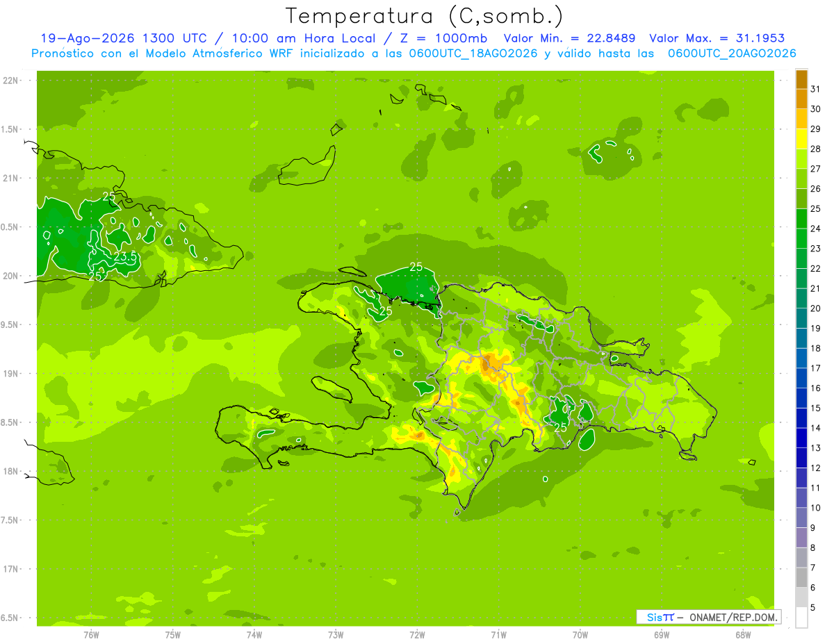The image size is (834, 644).
Task: Click the '15' value on the color scale
Action: tap(816, 408)
